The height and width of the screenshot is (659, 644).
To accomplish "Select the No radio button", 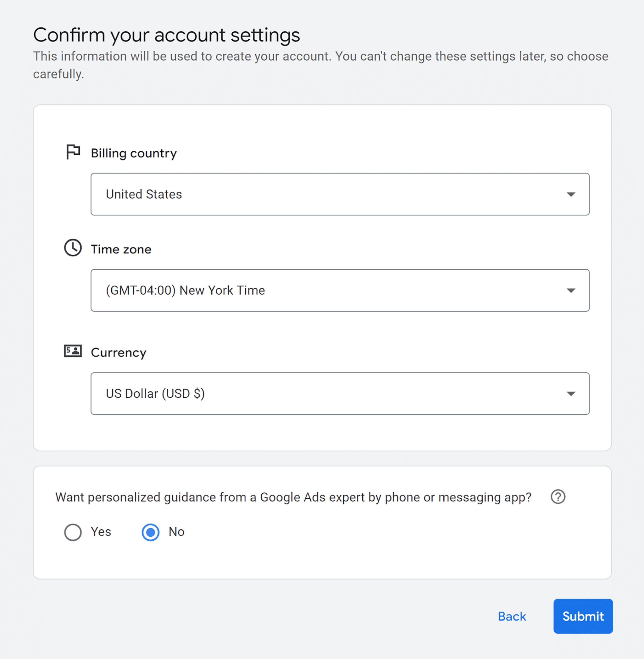I will pos(151,532).
